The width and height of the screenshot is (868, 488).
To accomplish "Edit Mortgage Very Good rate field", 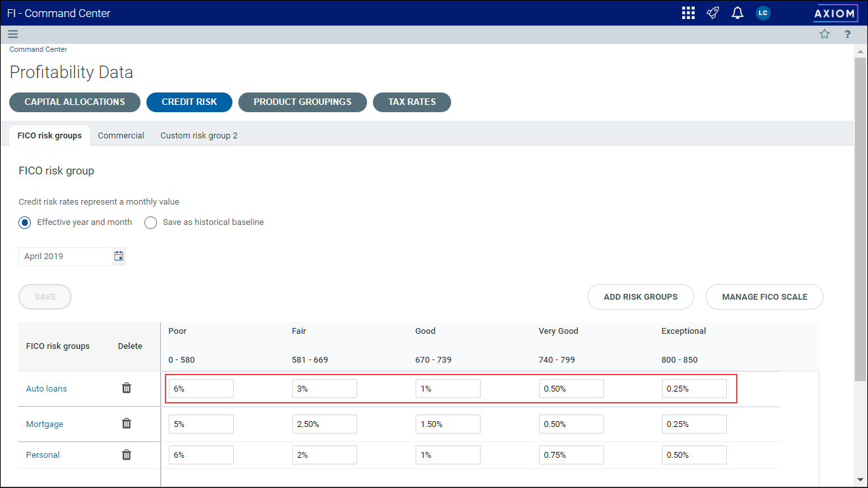I will pyautogui.click(x=571, y=424).
